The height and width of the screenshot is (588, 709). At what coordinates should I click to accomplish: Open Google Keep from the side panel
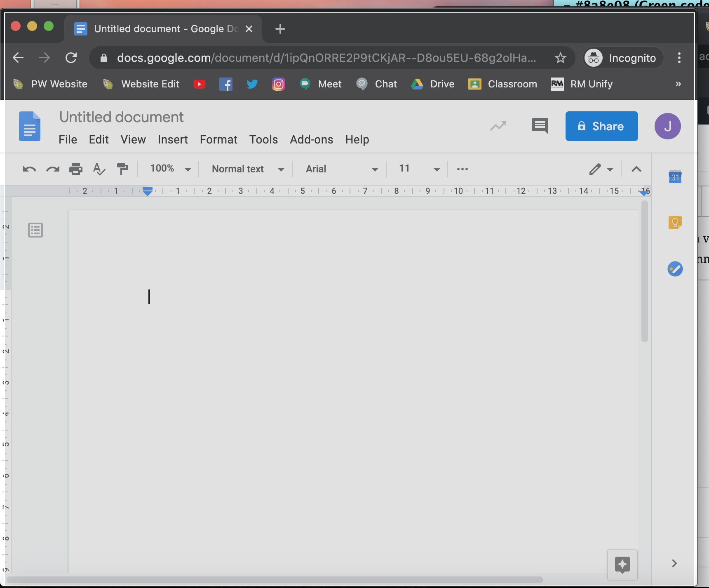point(675,222)
